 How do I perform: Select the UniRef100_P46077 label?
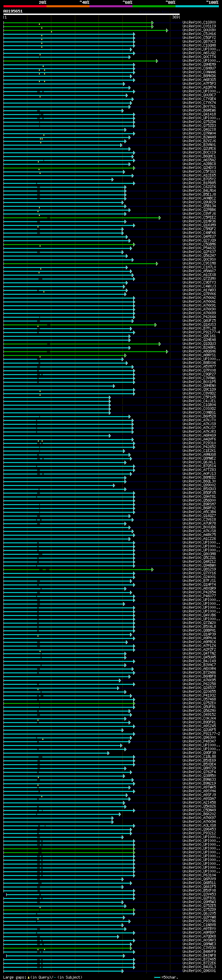pyautogui.click(x=199, y=596)
